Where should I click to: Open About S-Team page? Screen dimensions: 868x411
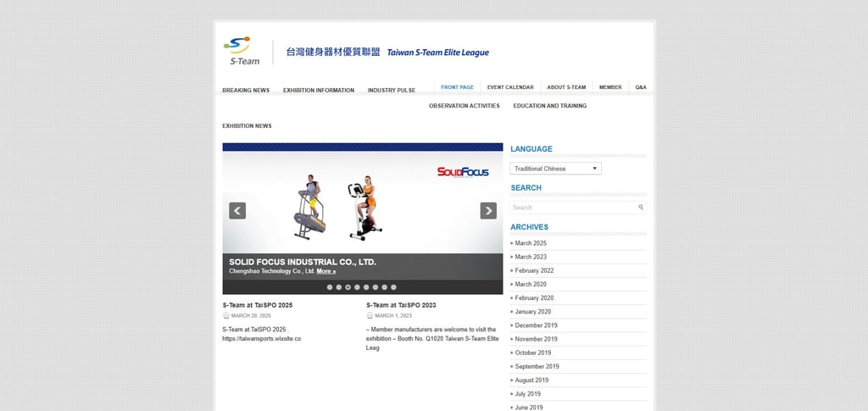coord(566,87)
